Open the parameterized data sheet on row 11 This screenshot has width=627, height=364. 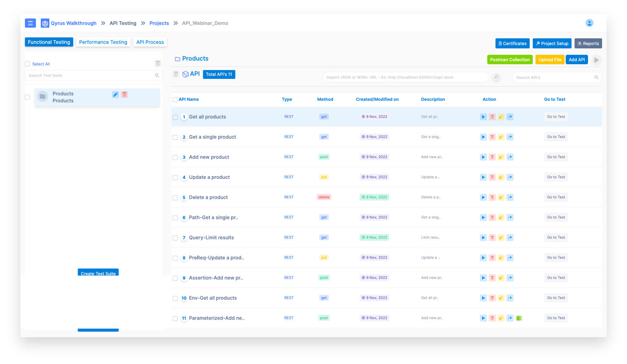click(519, 318)
